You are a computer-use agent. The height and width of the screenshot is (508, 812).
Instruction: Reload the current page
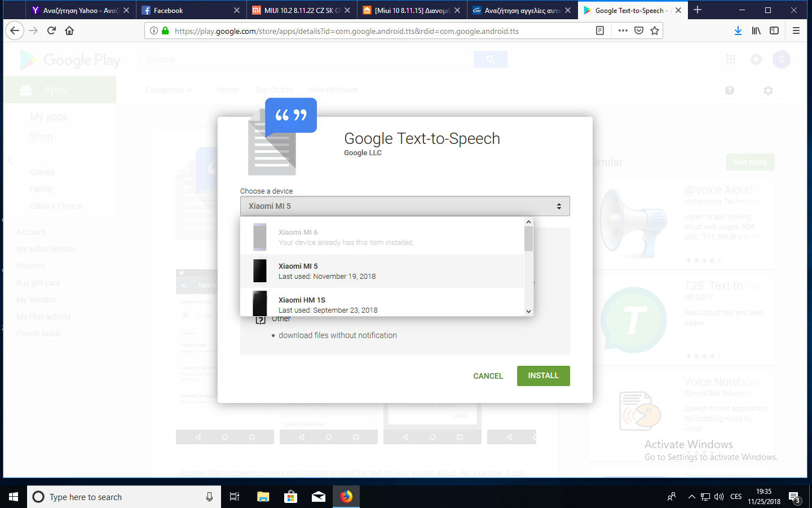click(x=51, y=30)
